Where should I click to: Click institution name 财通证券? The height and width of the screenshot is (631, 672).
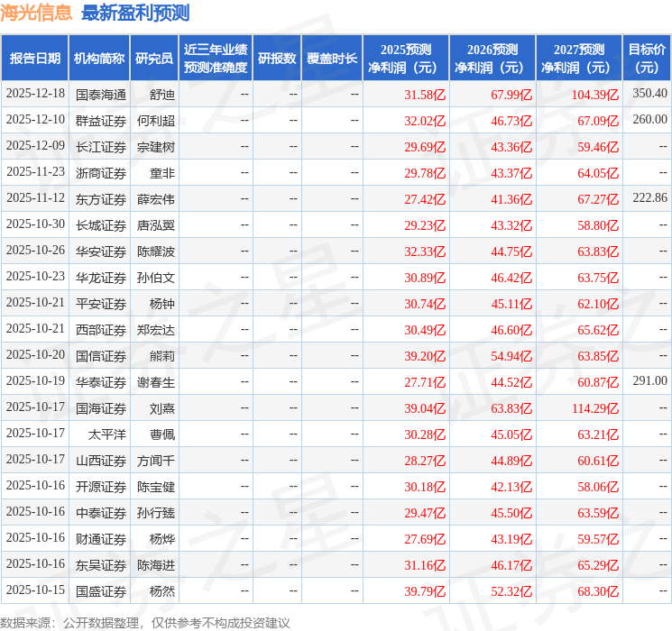(x=101, y=539)
